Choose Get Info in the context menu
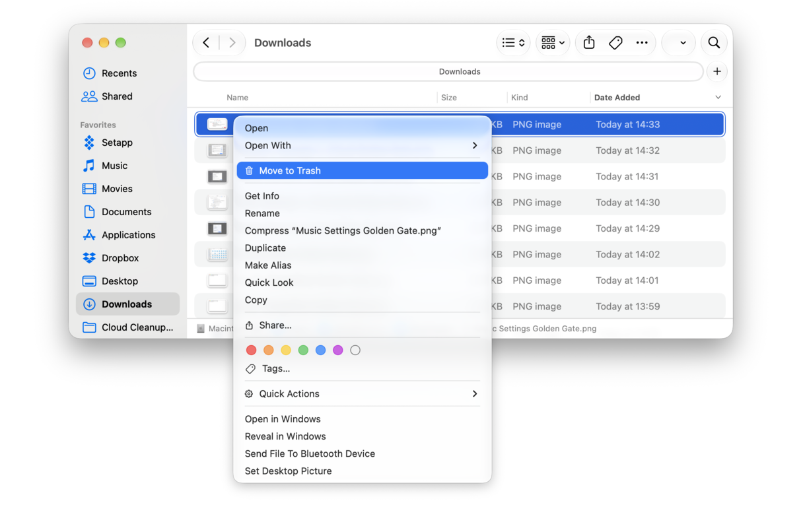The width and height of the screenshot is (803, 532). 362,196
